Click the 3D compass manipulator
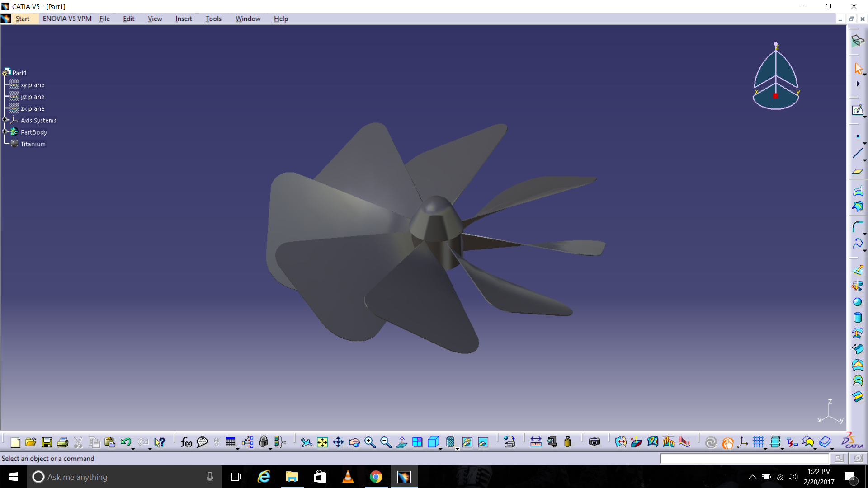 click(x=776, y=77)
